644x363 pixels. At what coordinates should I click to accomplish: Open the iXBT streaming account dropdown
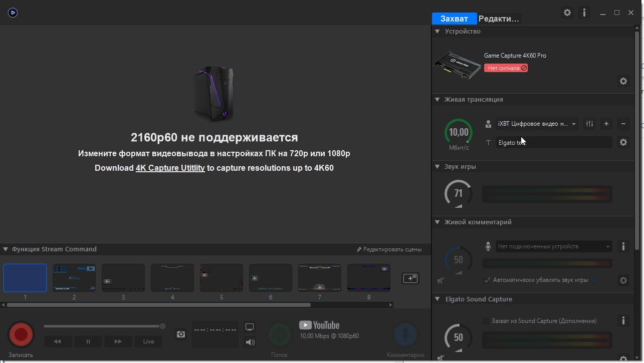click(x=537, y=124)
